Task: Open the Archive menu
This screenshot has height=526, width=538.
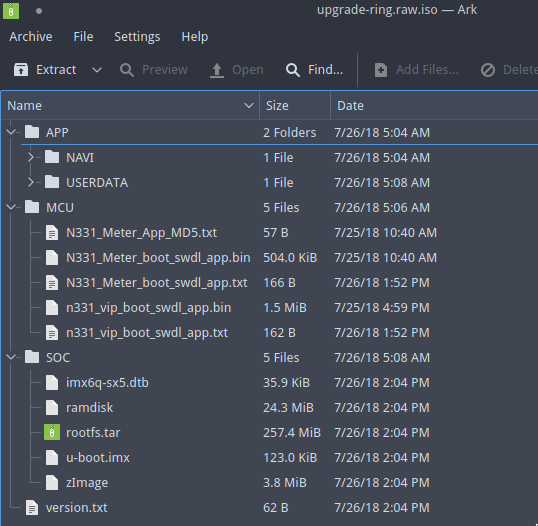Action: (31, 37)
